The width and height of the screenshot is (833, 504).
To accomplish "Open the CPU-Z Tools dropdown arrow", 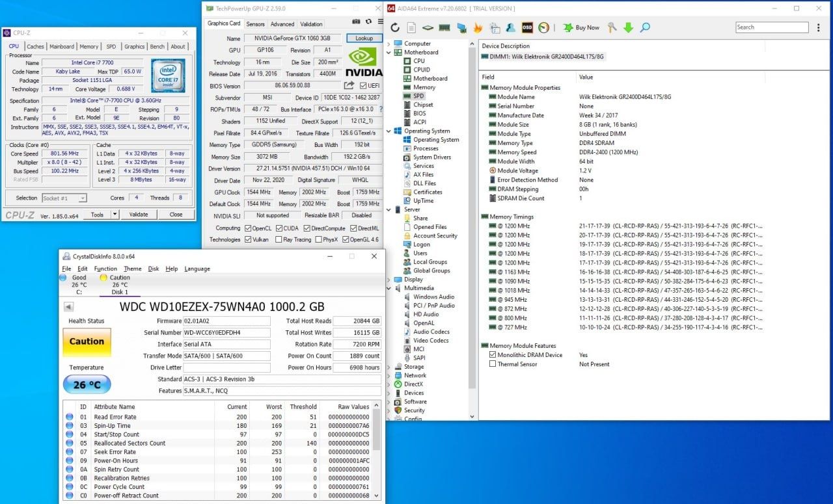I will [115, 214].
